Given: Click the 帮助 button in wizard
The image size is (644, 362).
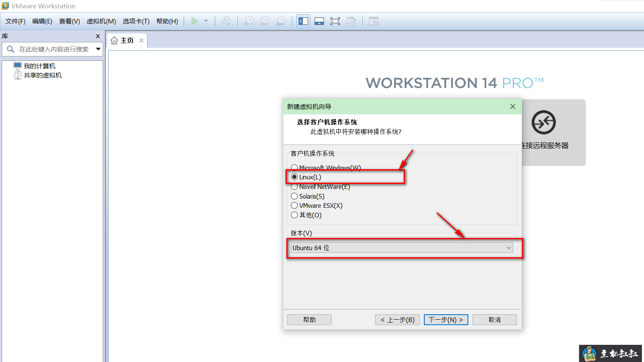Looking at the screenshot, I should coord(309,320).
